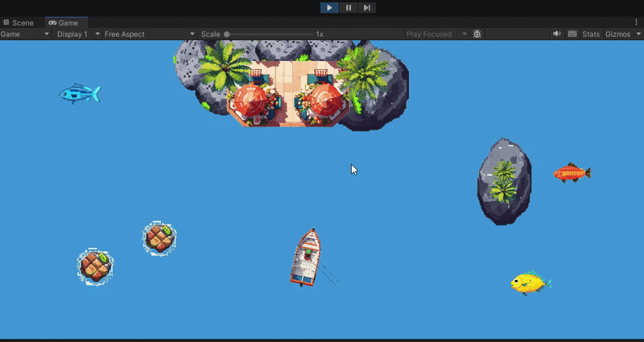The height and width of the screenshot is (342, 644).
Task: Toggle the frame debugger bug icon
Action: pos(477,34)
